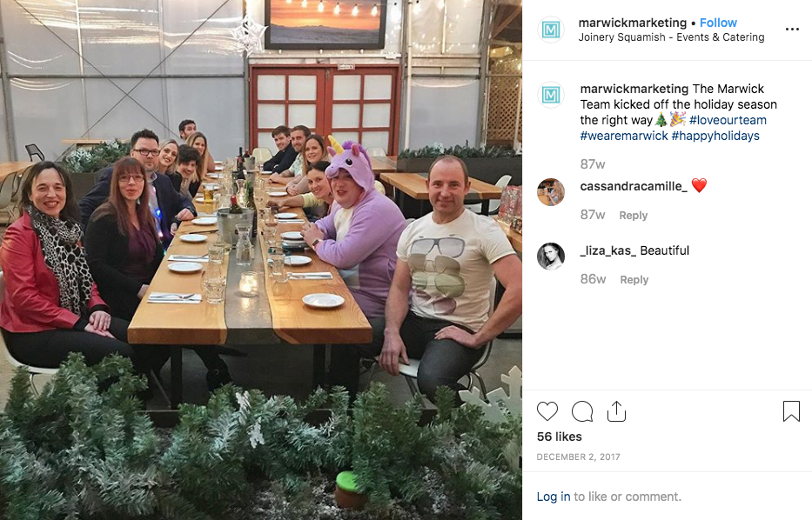Image resolution: width=812 pixels, height=520 pixels.
Task: Open the #loveourteam hashtag
Action: 728,120
